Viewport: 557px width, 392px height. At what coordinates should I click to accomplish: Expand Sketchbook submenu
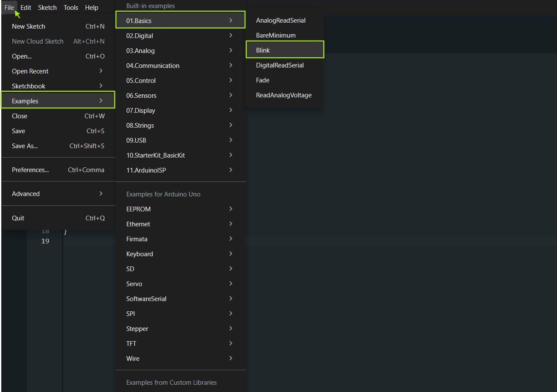[58, 86]
